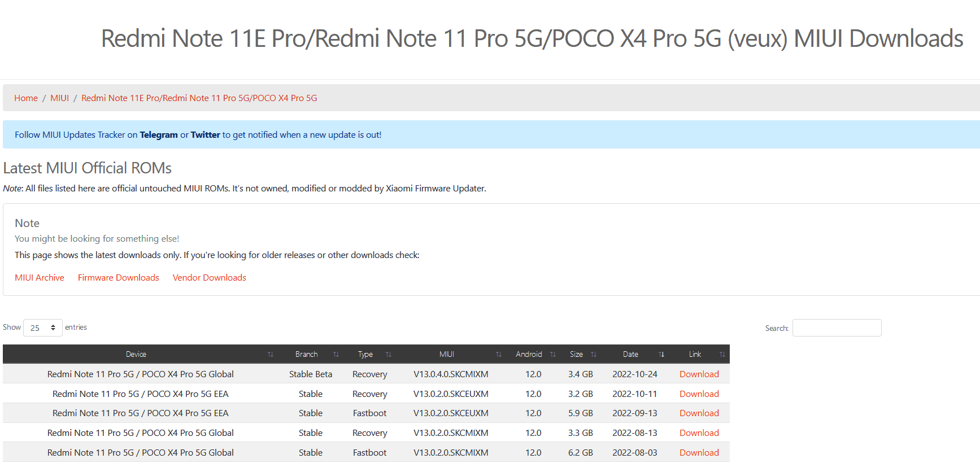Open MIUI breadcrumb link

coord(59,98)
